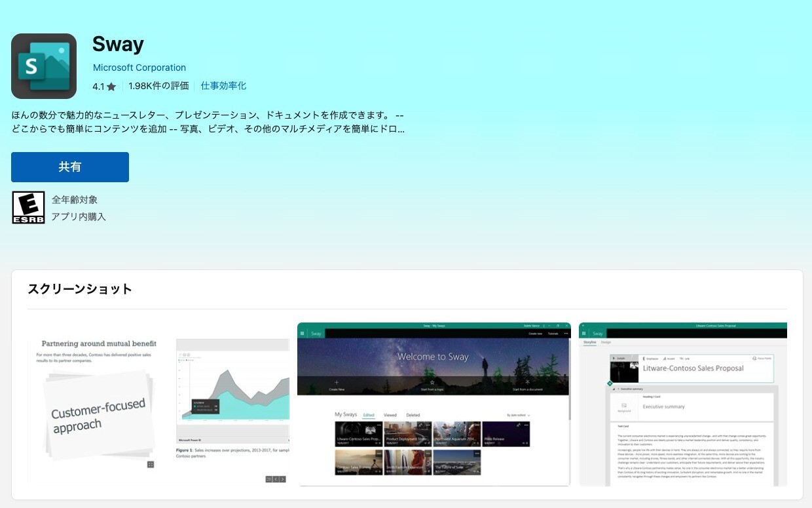Open the 1.98K件の評価 reviews link
This screenshot has height=508, width=812.
pyautogui.click(x=158, y=86)
